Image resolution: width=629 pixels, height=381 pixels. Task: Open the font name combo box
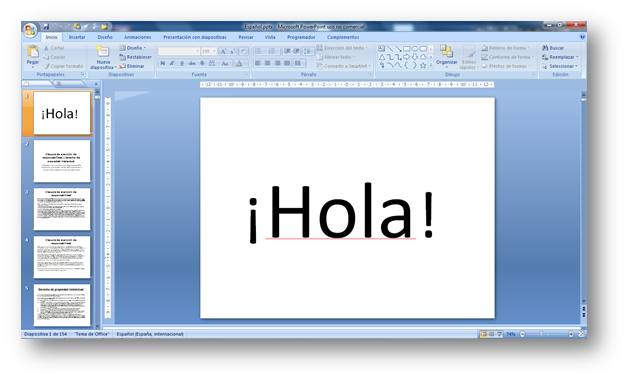coord(179,51)
